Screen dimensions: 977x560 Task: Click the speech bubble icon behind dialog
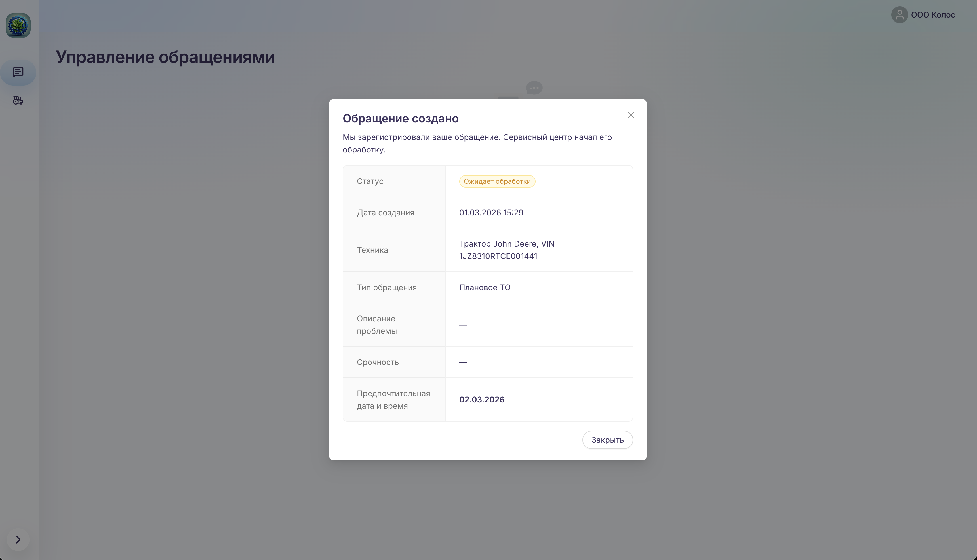click(x=534, y=88)
